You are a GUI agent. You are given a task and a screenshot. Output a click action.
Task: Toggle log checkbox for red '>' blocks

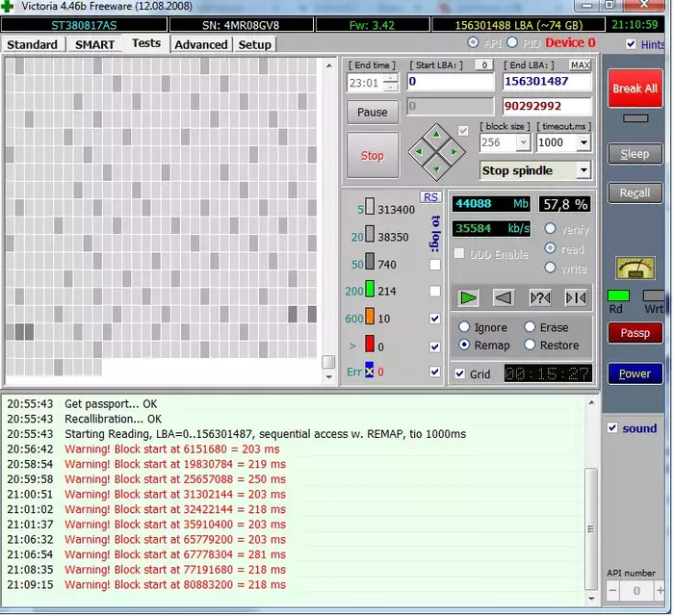(x=435, y=346)
